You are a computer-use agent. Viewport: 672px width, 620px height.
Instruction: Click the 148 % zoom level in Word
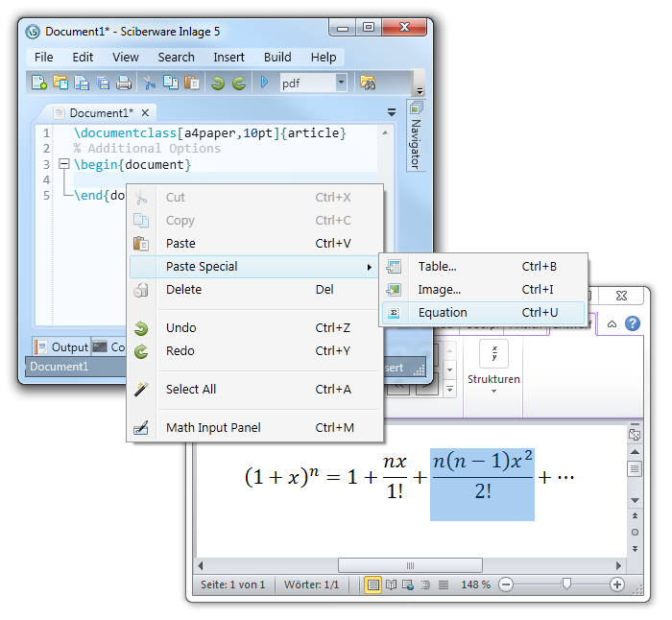point(475,584)
